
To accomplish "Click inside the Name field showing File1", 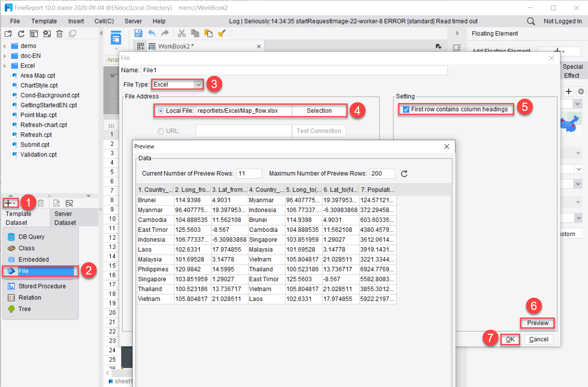I will [276, 70].
